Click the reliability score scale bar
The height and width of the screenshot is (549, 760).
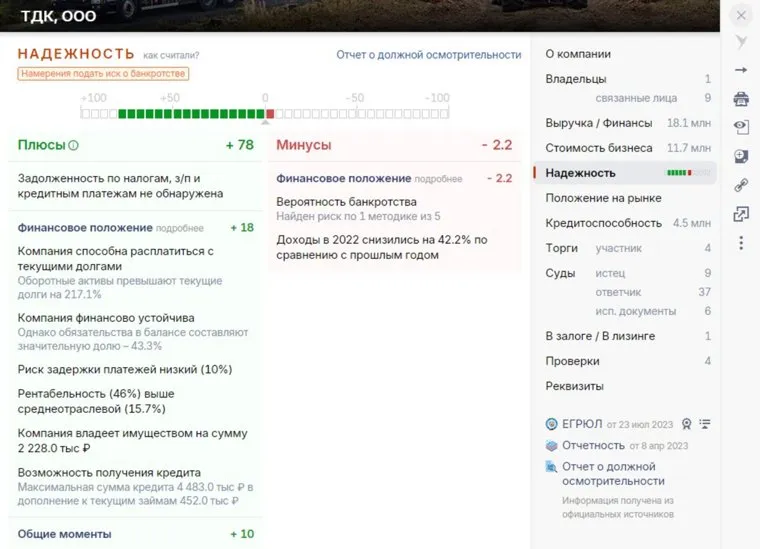tap(265, 113)
